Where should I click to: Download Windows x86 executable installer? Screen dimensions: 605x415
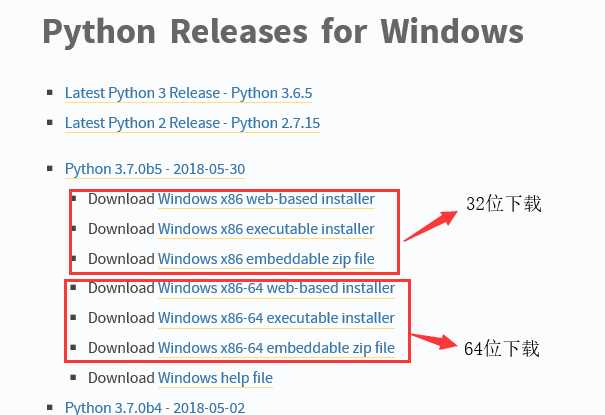[x=266, y=229]
